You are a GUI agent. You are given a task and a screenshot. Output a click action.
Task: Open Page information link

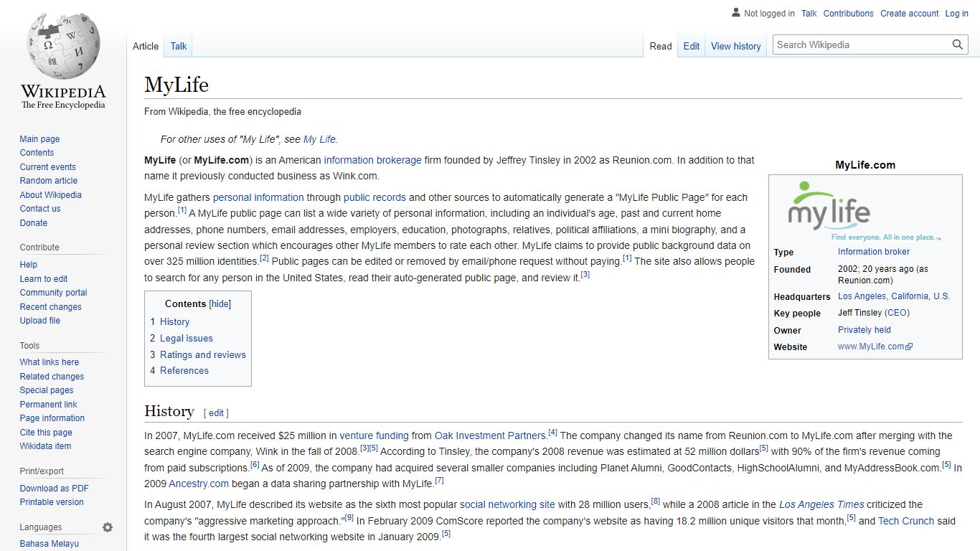(x=52, y=418)
